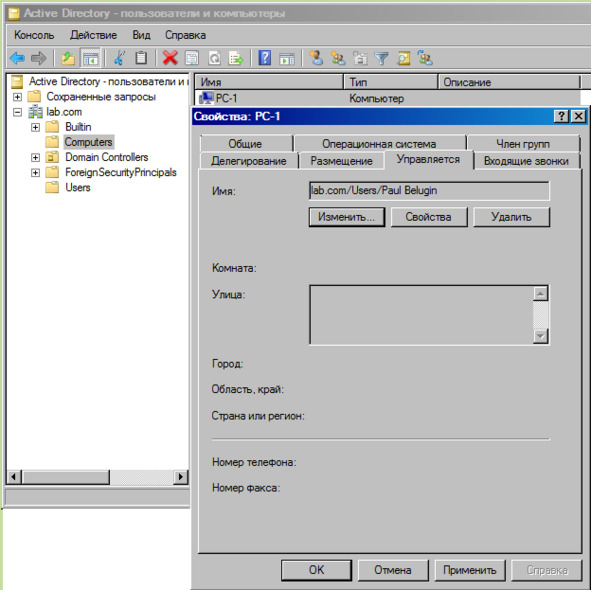Open Help question mark toolbar icon
The width and height of the screenshot is (591, 590).
click(x=265, y=58)
